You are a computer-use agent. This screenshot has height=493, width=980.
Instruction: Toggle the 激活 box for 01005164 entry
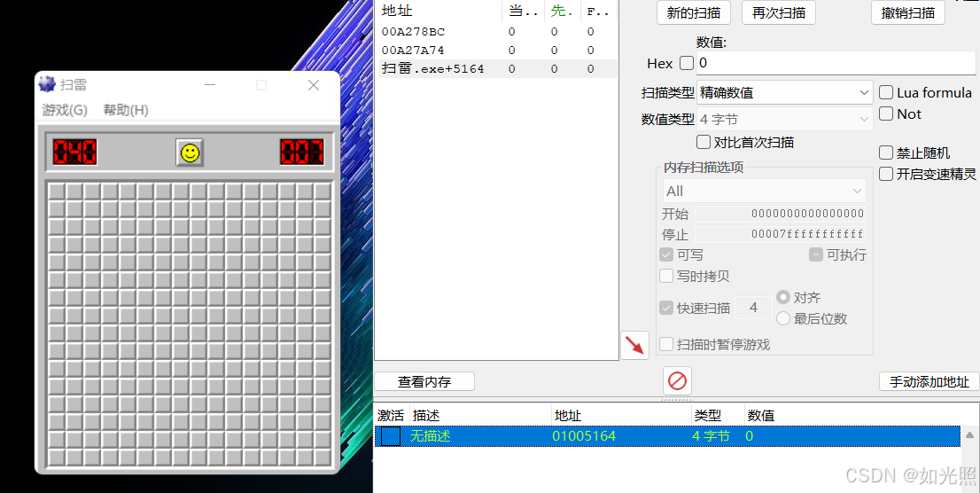point(391,436)
